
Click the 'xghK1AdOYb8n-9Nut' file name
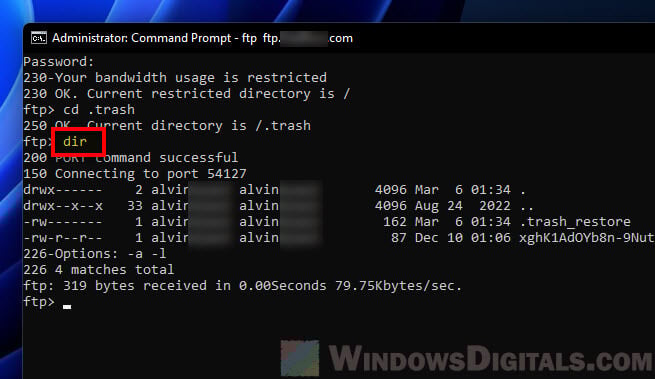point(586,238)
